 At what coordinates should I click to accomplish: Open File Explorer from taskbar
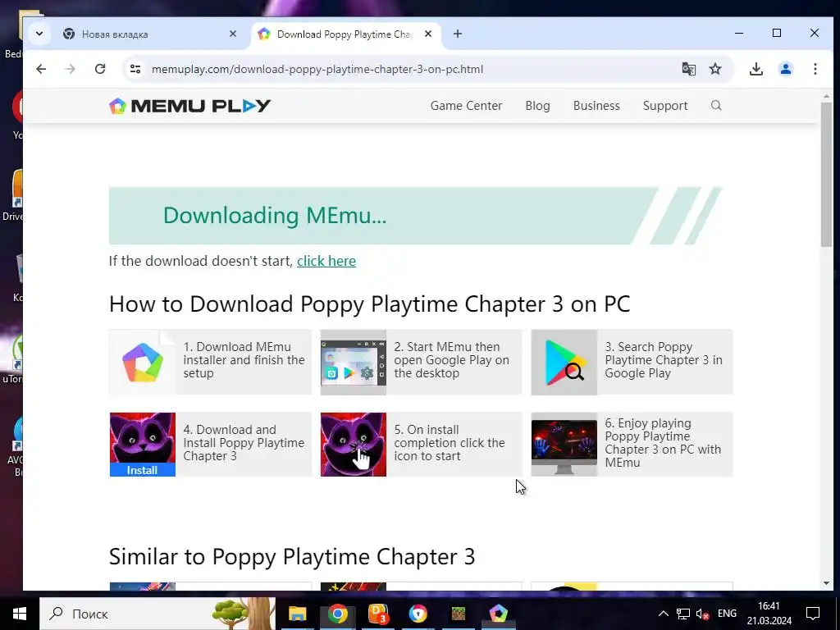pyautogui.click(x=297, y=614)
